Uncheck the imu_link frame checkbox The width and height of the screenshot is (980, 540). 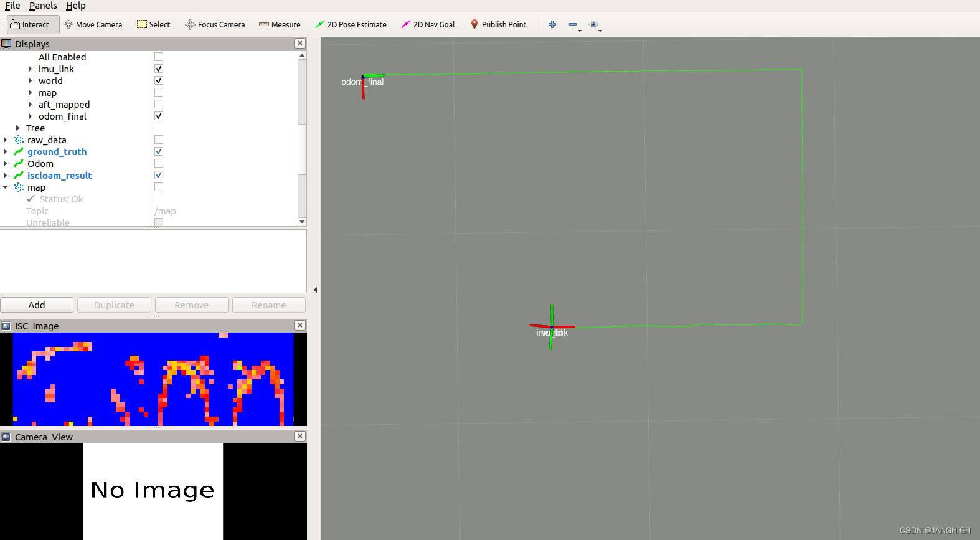(x=159, y=69)
